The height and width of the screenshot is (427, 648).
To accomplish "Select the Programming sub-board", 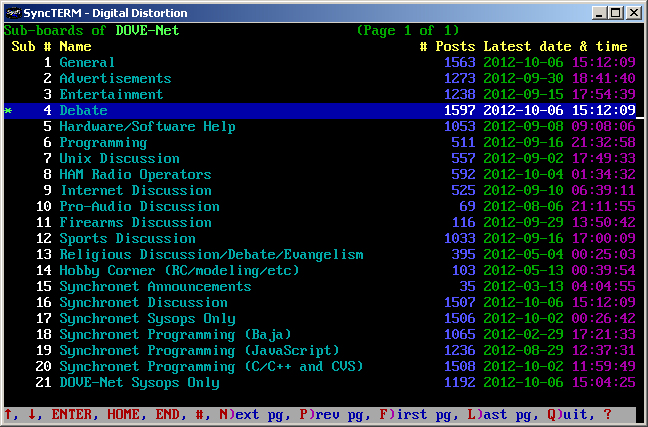I will [103, 142].
